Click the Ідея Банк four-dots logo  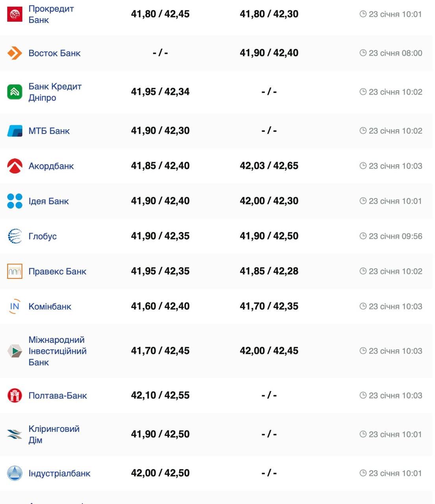(15, 201)
